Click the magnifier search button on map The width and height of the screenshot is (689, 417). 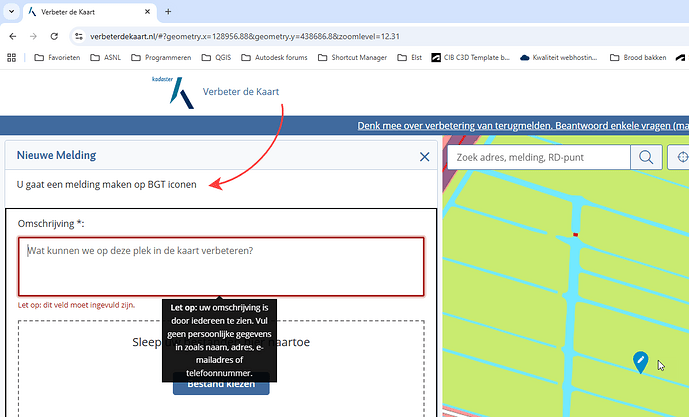(646, 157)
